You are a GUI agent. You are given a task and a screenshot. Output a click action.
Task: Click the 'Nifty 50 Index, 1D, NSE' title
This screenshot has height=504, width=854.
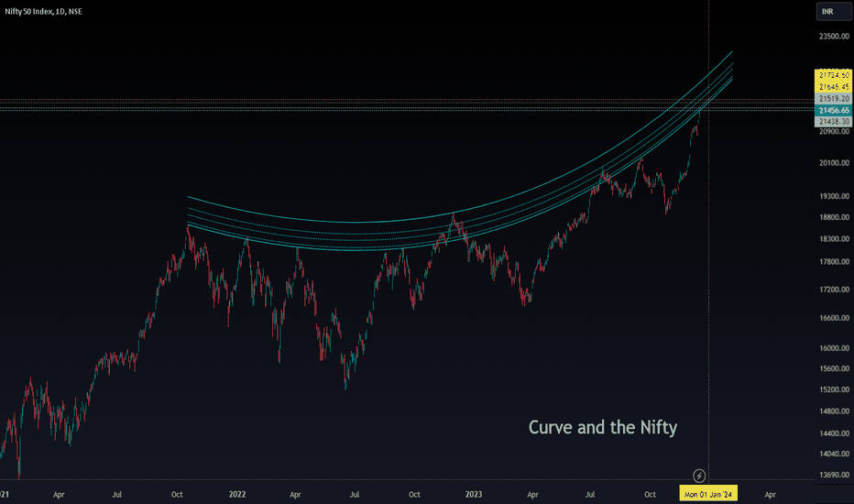click(x=44, y=11)
